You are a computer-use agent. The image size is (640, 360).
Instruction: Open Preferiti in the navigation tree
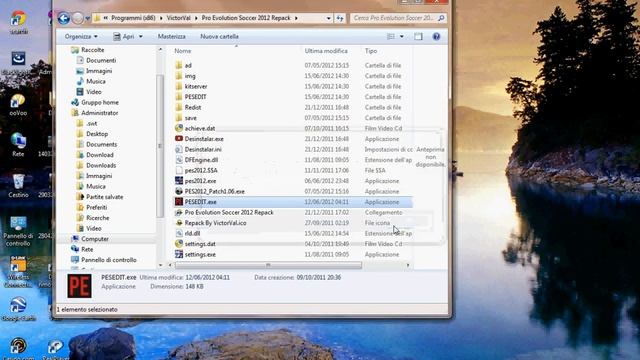point(96,207)
